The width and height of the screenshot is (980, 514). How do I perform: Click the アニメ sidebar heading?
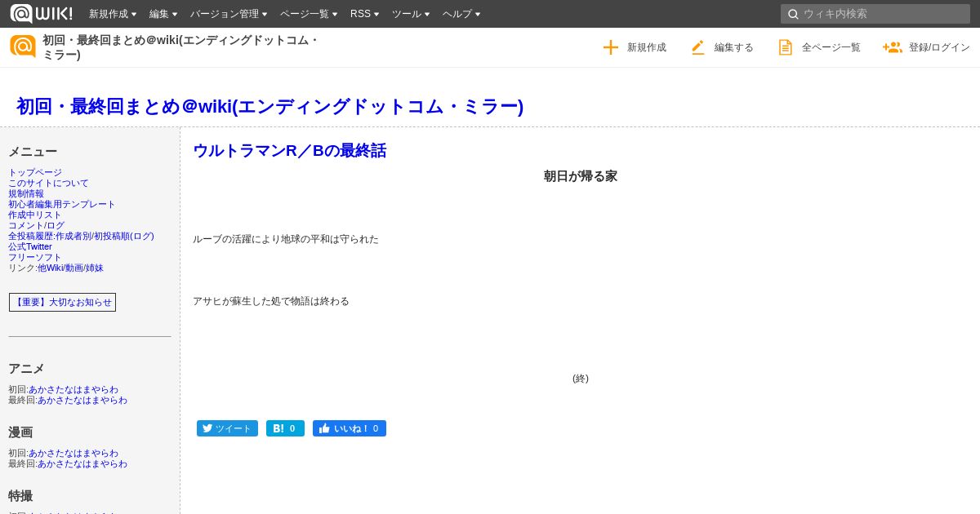coord(26,369)
